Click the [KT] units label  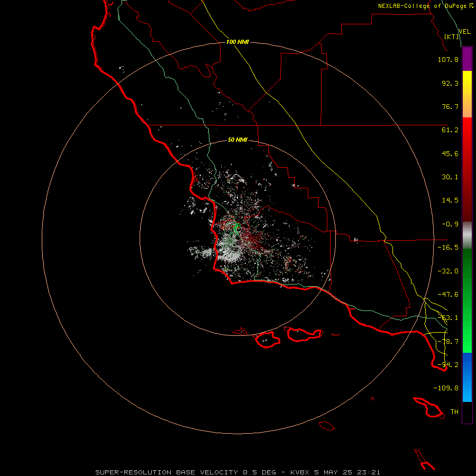coord(452,36)
